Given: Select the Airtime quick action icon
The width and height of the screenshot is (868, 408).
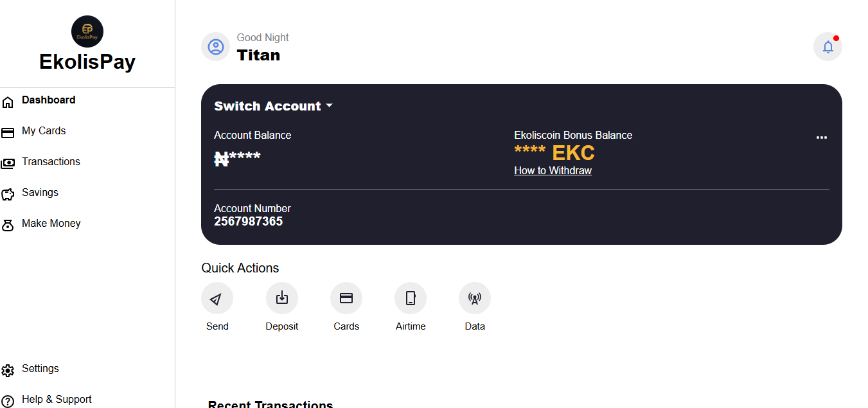Looking at the screenshot, I should point(410,298).
